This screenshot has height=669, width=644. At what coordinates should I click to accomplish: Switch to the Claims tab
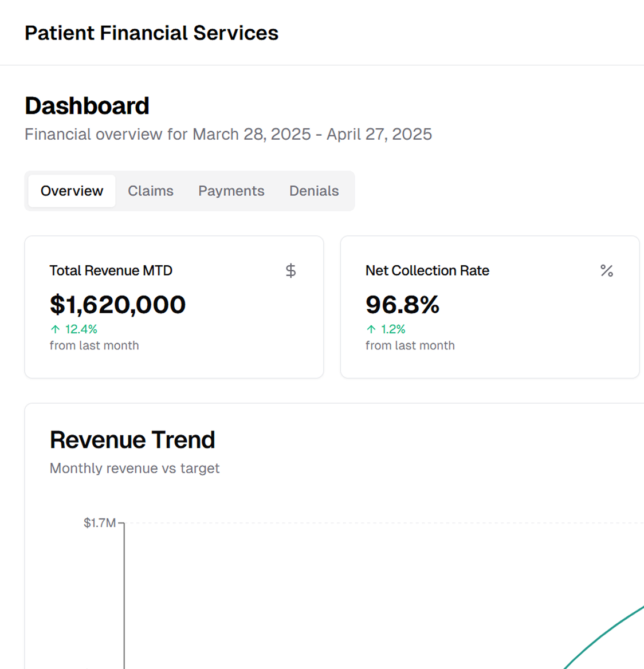pos(150,191)
